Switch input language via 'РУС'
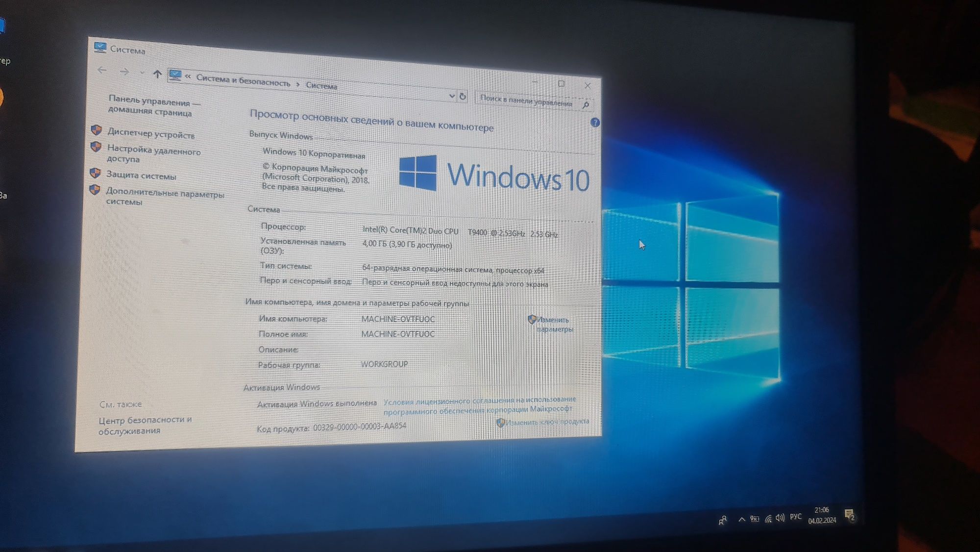The height and width of the screenshot is (552, 980). [796, 517]
